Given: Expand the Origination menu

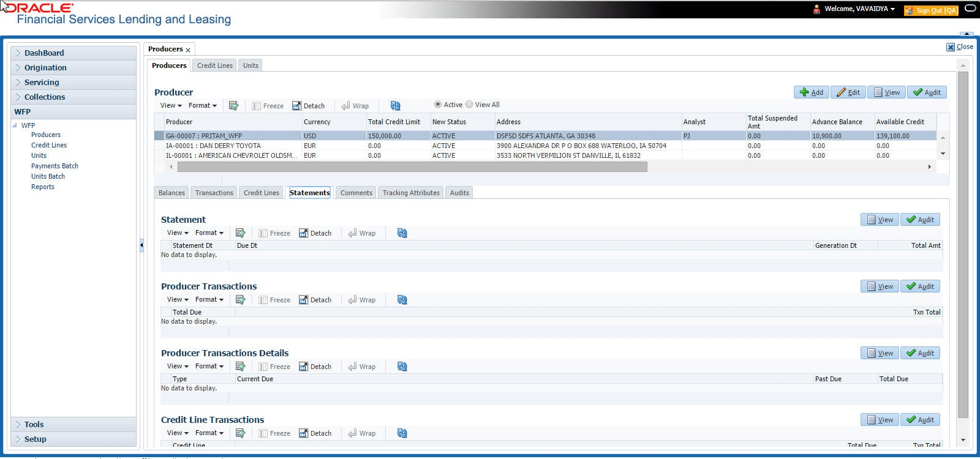Looking at the screenshot, I should point(73,68).
